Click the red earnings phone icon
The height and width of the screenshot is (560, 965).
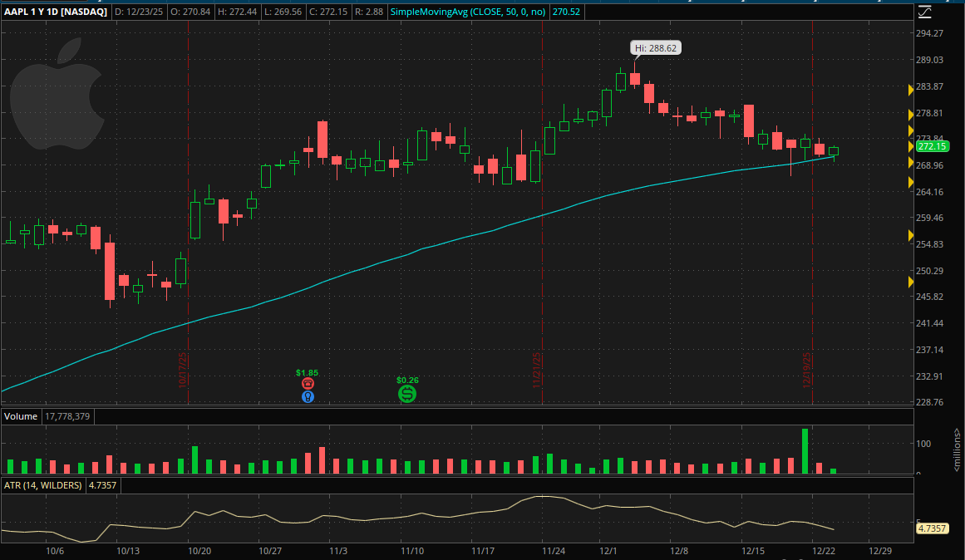pyautogui.click(x=308, y=384)
